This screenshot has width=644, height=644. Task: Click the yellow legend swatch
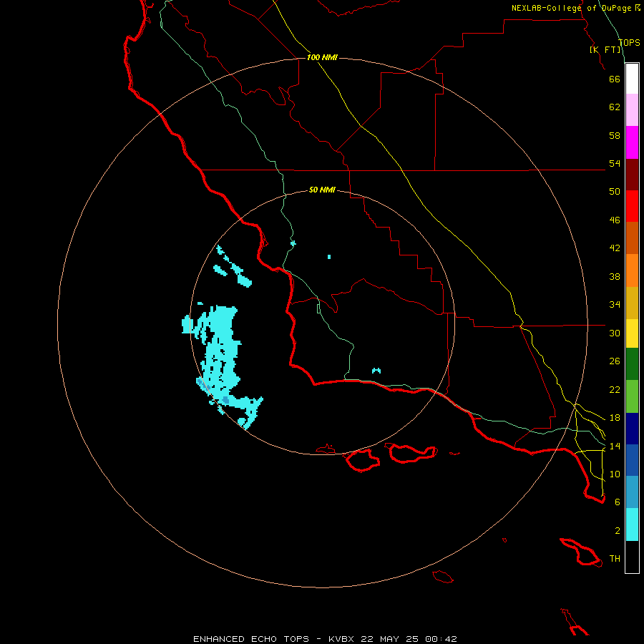pyautogui.click(x=632, y=333)
